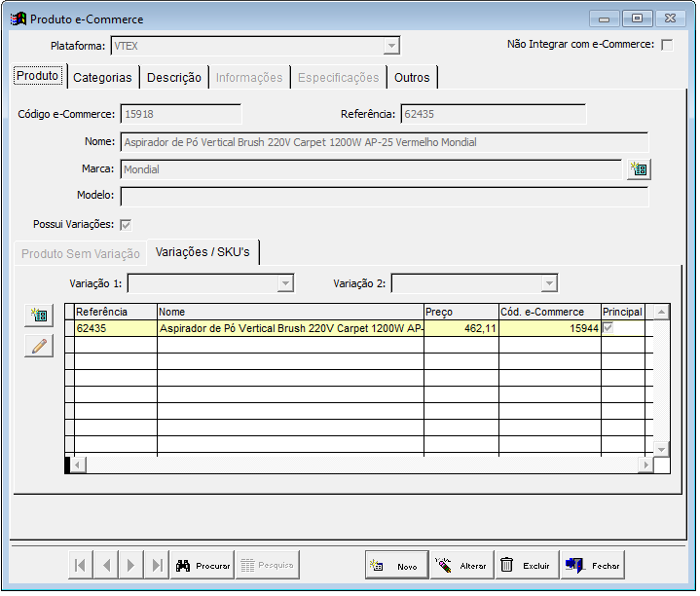Click the Nome column header

[x=292, y=314]
